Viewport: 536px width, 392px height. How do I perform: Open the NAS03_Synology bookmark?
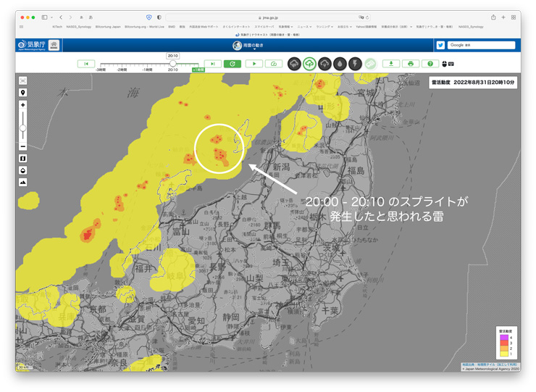coord(78,26)
